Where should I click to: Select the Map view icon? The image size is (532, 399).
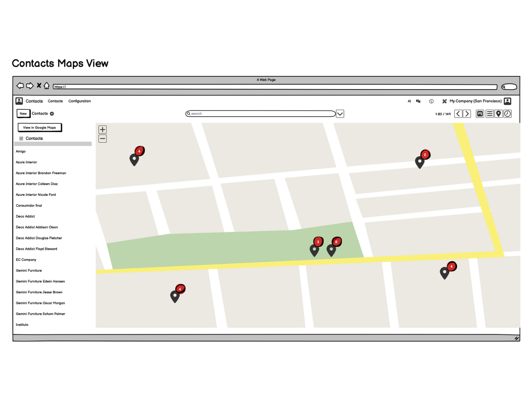point(498,114)
